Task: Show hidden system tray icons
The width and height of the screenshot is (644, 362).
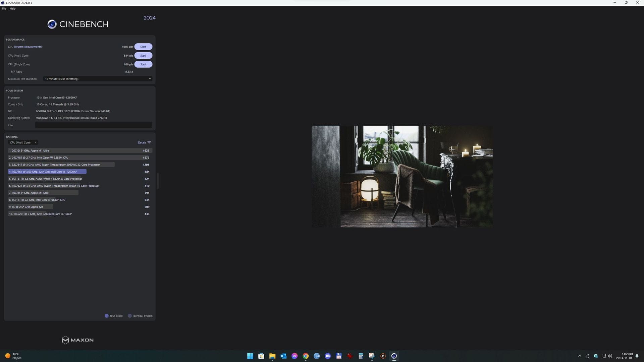Action: pos(580,356)
